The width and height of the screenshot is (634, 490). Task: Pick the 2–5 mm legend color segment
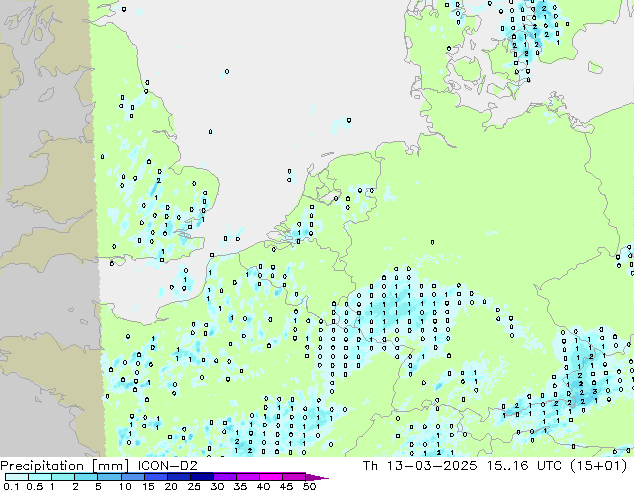(x=86, y=477)
